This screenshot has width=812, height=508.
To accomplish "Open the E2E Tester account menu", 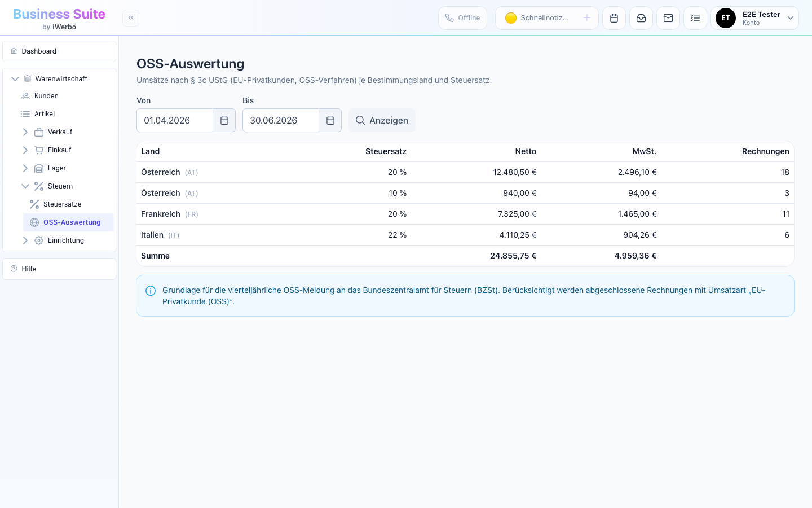I will click(x=754, y=18).
